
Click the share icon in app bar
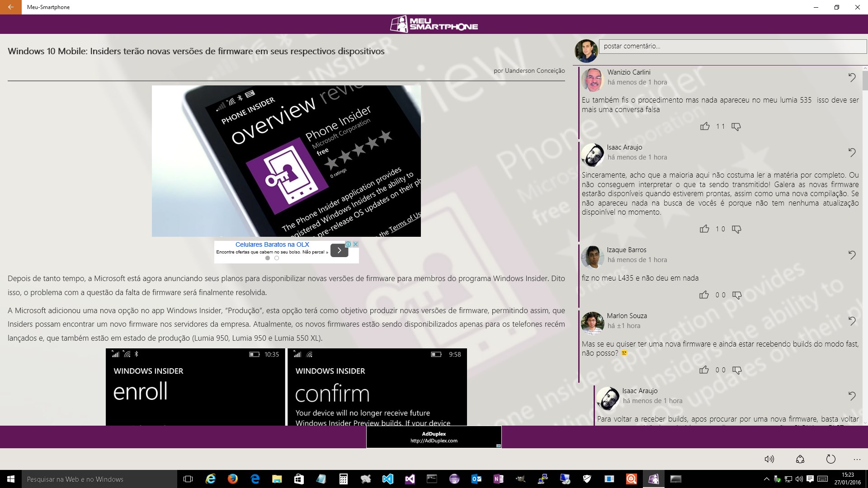(800, 459)
